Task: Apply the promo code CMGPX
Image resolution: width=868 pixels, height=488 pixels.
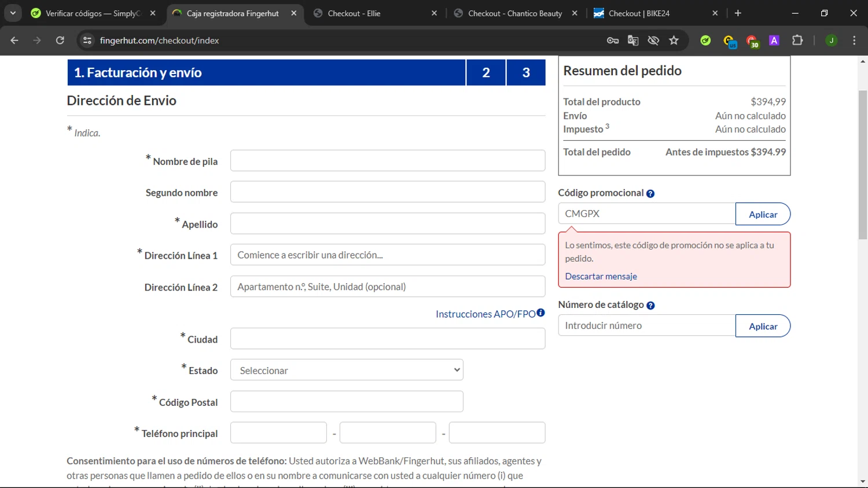Action: coord(763,214)
